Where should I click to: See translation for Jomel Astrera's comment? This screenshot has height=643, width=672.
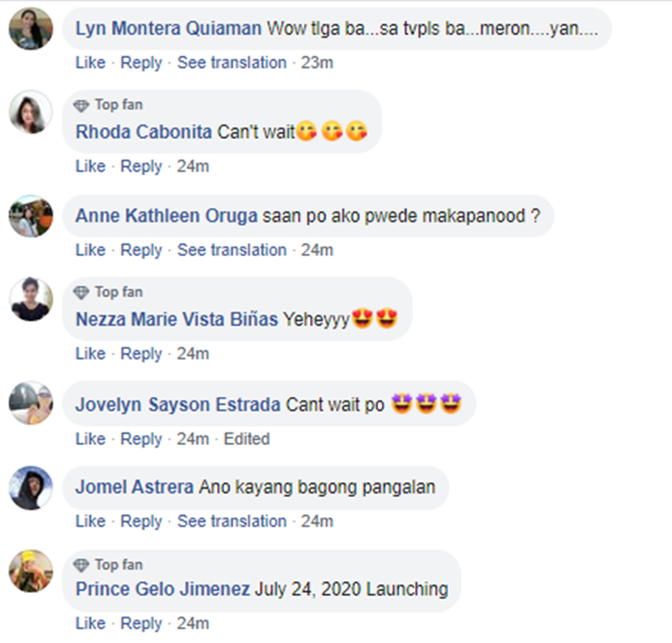coord(232,522)
